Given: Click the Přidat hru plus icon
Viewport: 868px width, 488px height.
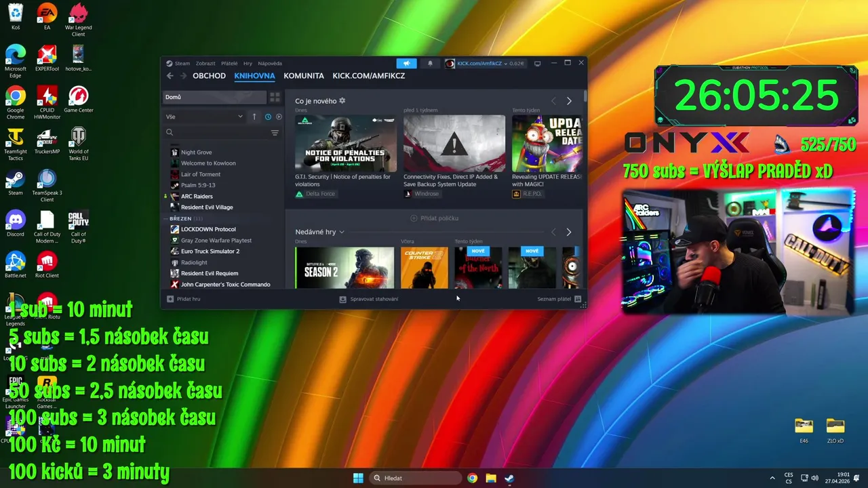Looking at the screenshot, I should (170, 299).
